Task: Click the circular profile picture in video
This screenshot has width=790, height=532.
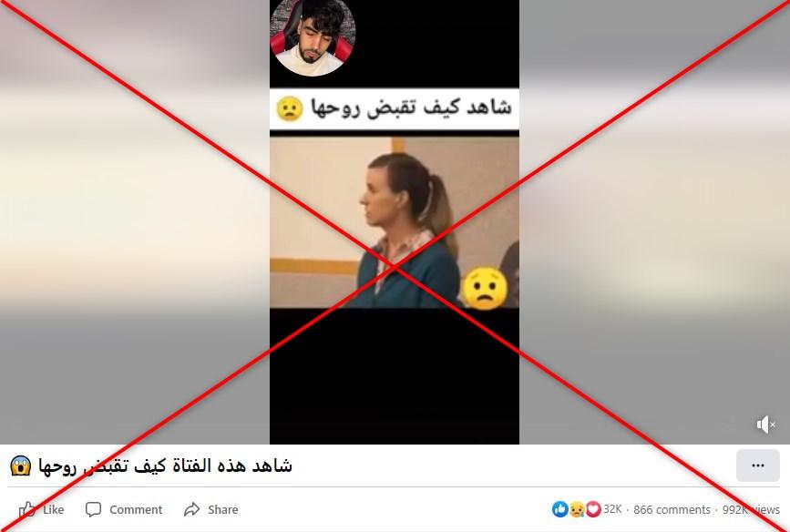Action: point(313,36)
